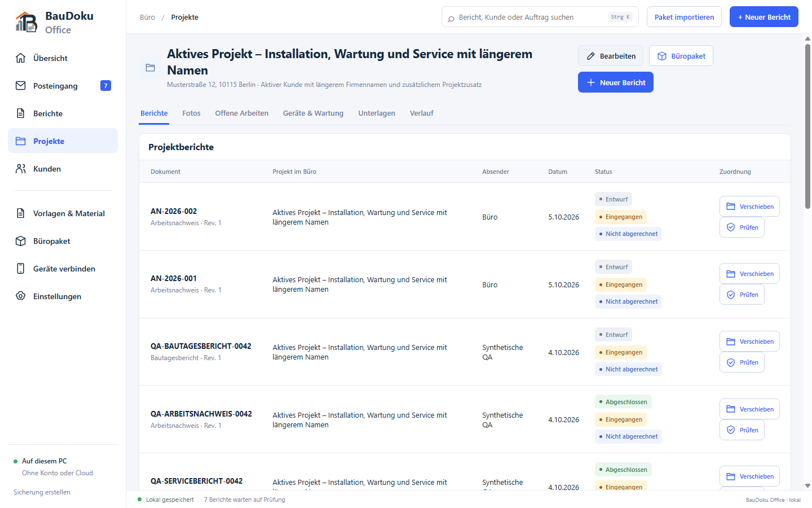Viewport: 812px width, 508px height.
Task: Click the Berichte document icon
Action: pos(21,113)
